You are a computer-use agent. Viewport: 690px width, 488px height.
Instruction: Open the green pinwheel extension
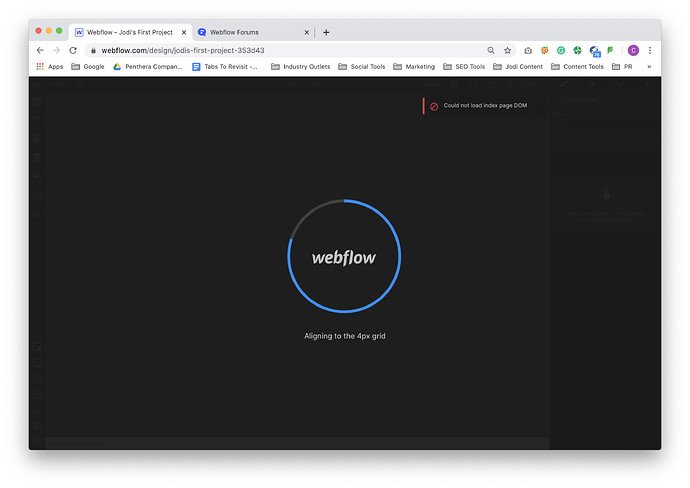point(577,51)
